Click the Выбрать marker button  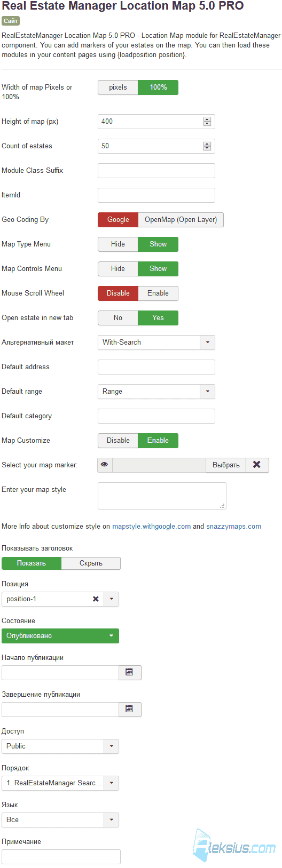click(x=226, y=465)
